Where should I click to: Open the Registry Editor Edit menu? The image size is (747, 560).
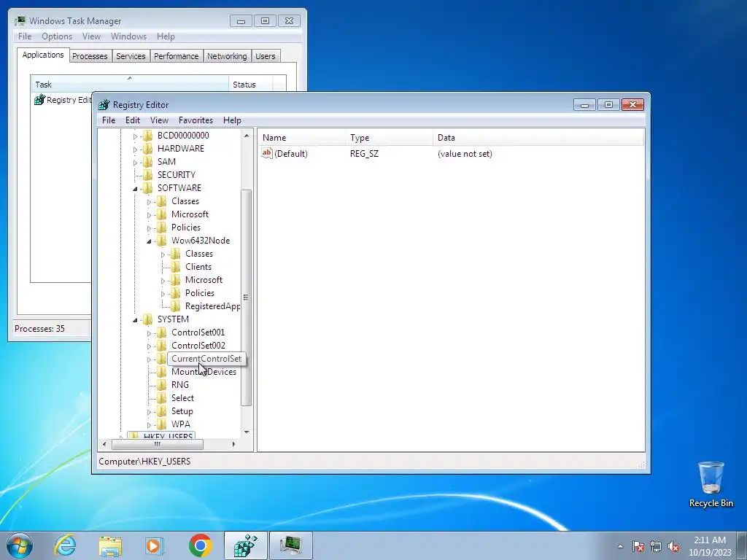pyautogui.click(x=133, y=120)
